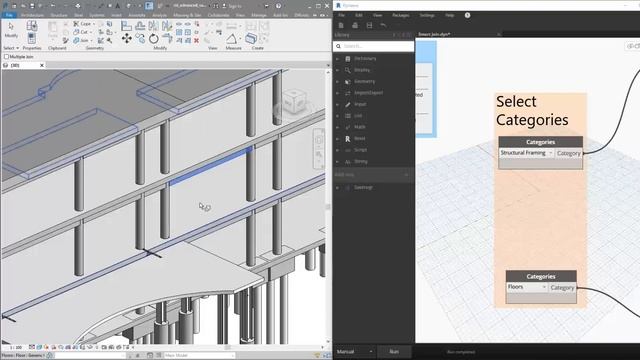Viewport: 640px width, 360px height.
Task: Select the Trim/Extend to corner tool
Action: [167, 38]
